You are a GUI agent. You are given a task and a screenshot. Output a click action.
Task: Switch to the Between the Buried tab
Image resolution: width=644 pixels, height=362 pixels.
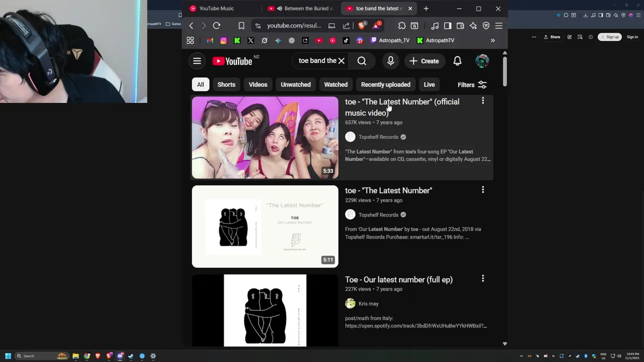point(301,9)
